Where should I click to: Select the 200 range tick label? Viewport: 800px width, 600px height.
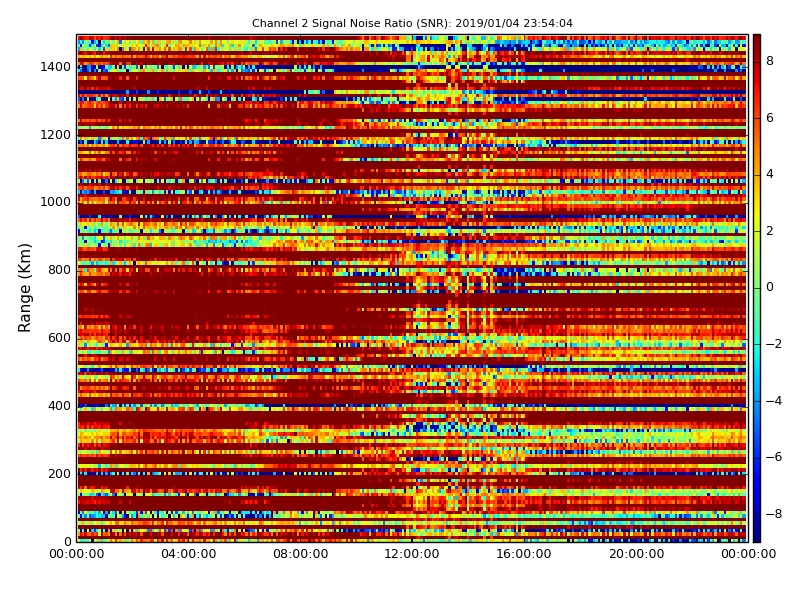click(59, 473)
